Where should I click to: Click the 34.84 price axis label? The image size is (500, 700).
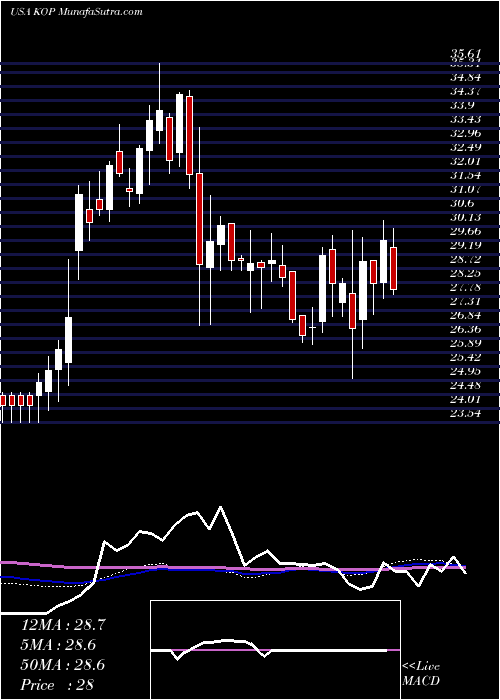(x=467, y=77)
